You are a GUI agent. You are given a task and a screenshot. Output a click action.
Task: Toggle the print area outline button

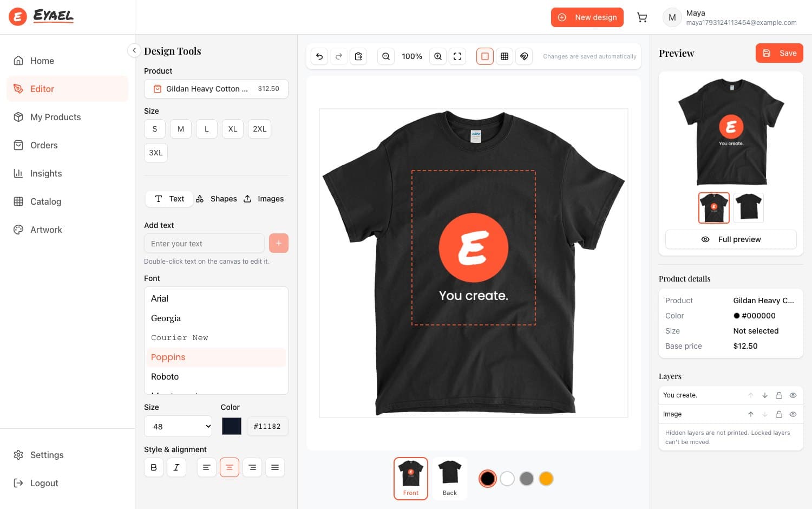[x=485, y=56]
